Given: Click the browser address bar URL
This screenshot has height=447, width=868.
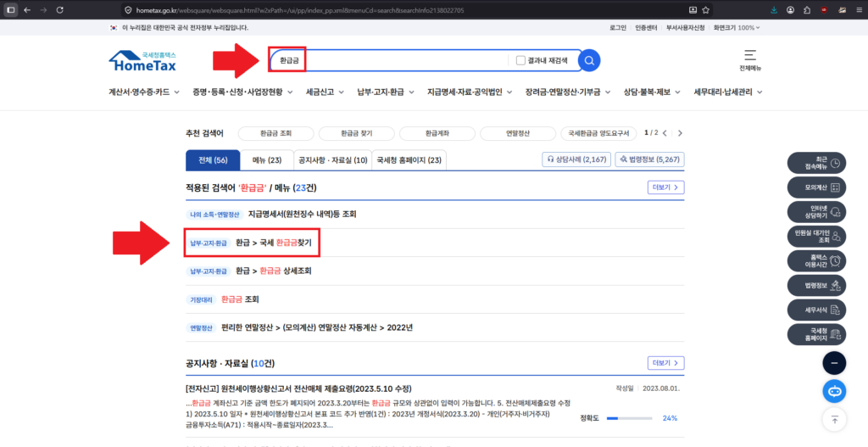Looking at the screenshot, I should click(x=300, y=10).
